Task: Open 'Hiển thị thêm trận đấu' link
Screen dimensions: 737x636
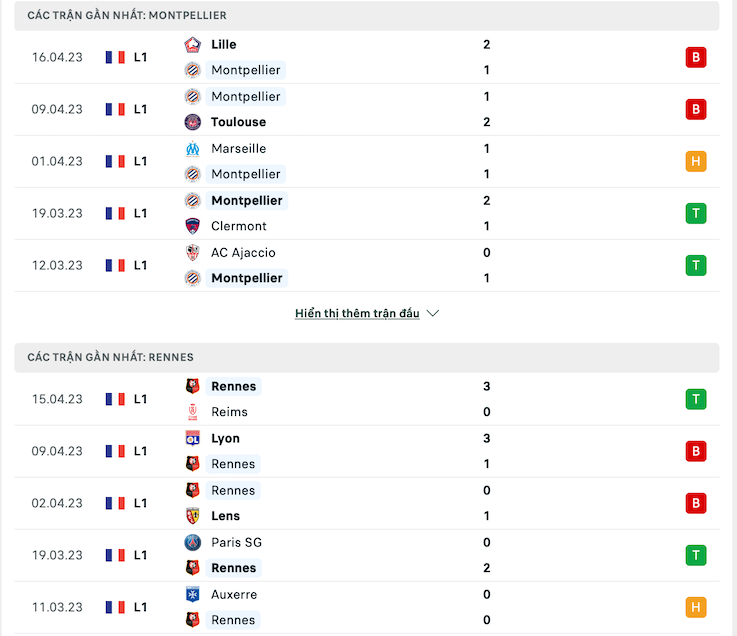Action: 357,313
